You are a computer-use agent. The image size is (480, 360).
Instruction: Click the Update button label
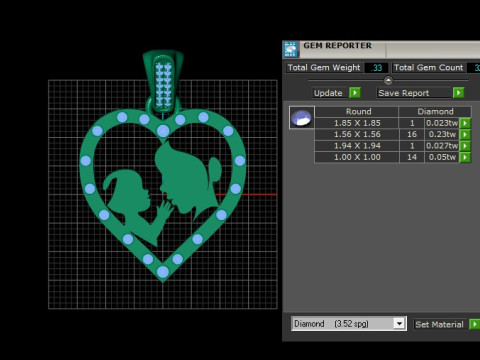[328, 93]
